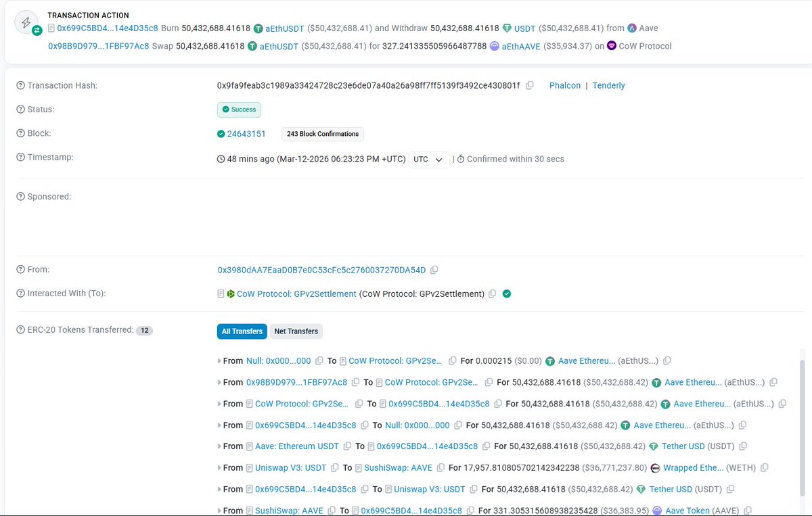
Task: Click the Confirmed within 30 secs text
Action: (516, 159)
